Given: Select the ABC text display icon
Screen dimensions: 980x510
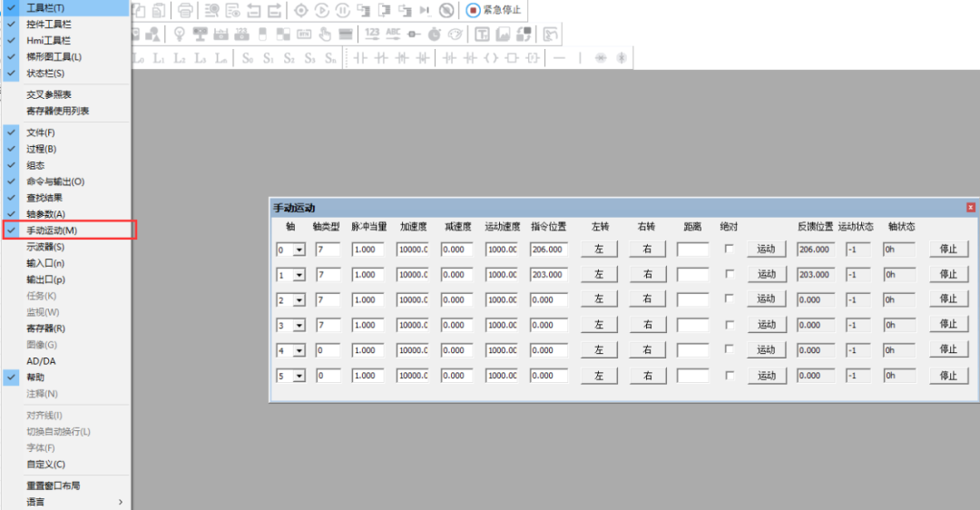Looking at the screenshot, I should tap(393, 34).
